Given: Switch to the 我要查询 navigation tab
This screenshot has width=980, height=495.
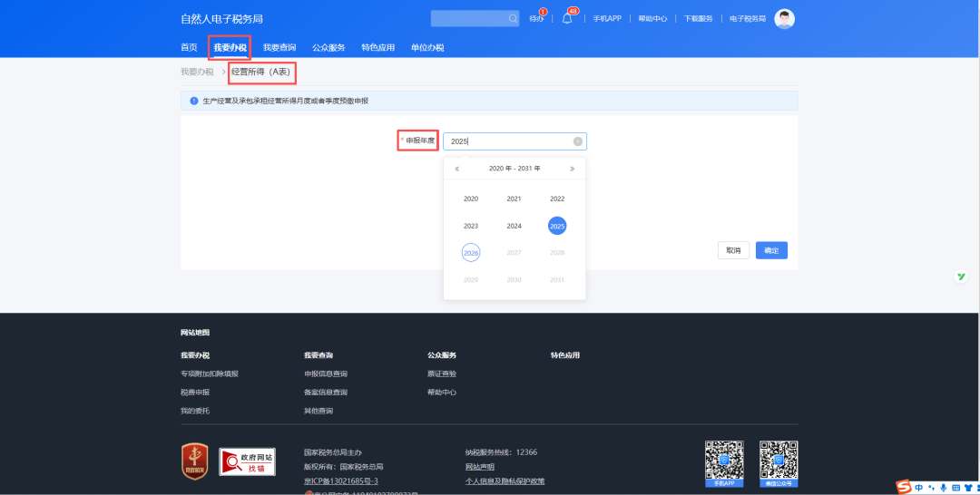Looking at the screenshot, I should pos(279,47).
